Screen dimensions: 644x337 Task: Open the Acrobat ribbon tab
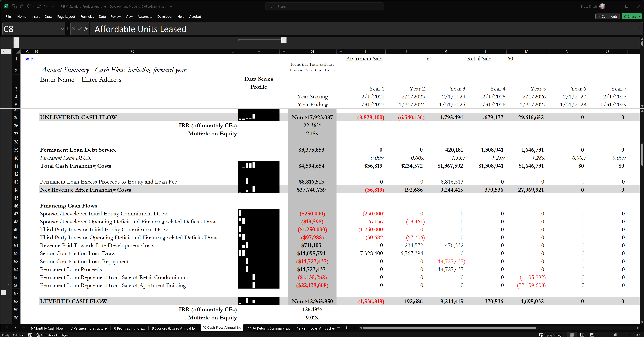[x=195, y=17]
